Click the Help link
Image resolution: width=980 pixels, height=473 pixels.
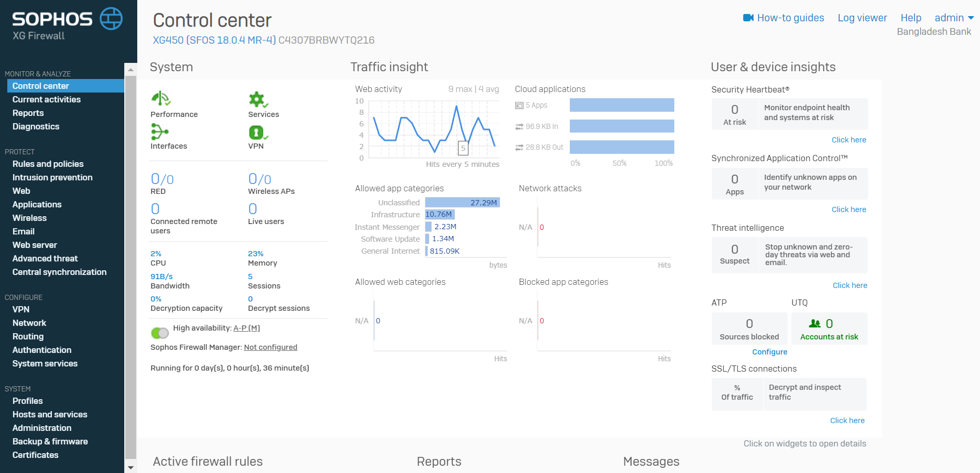(x=911, y=18)
